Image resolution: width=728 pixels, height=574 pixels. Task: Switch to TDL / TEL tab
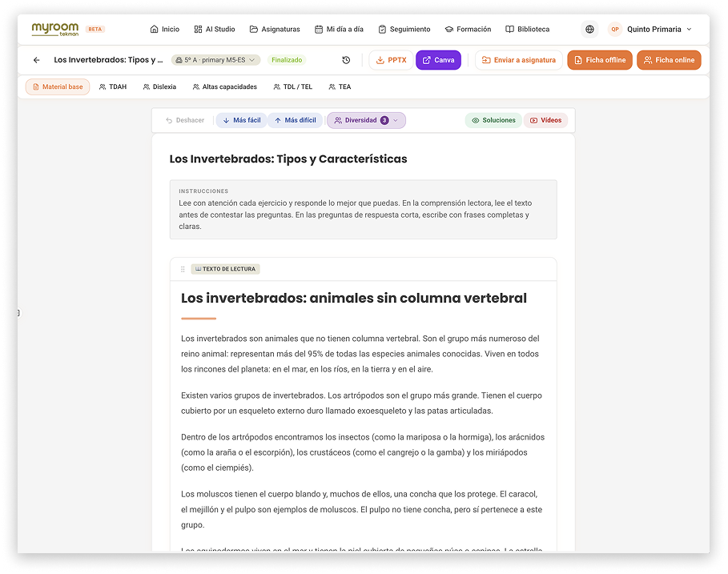click(292, 86)
